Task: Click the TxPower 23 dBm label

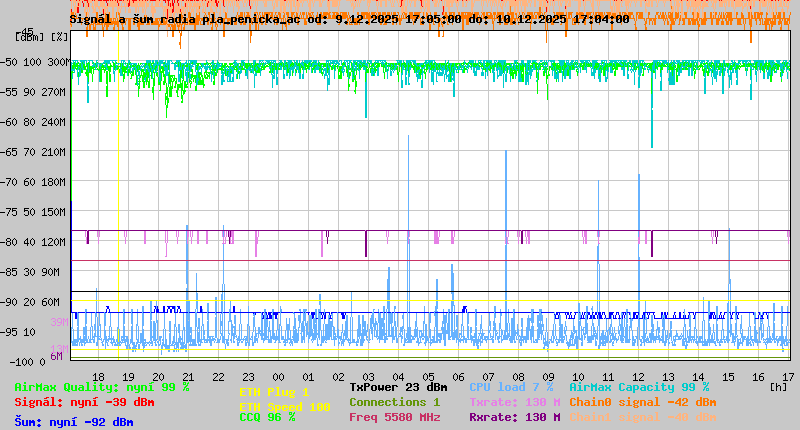Action: tap(398, 387)
